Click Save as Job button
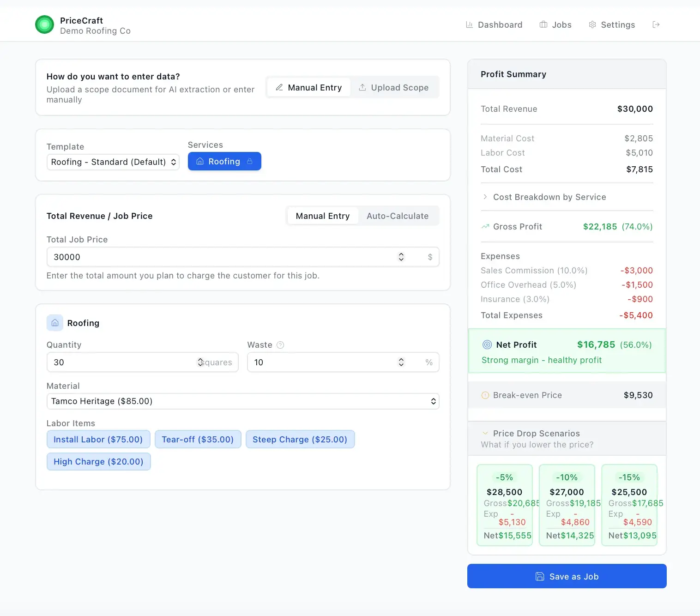The image size is (700, 616). pos(567,576)
